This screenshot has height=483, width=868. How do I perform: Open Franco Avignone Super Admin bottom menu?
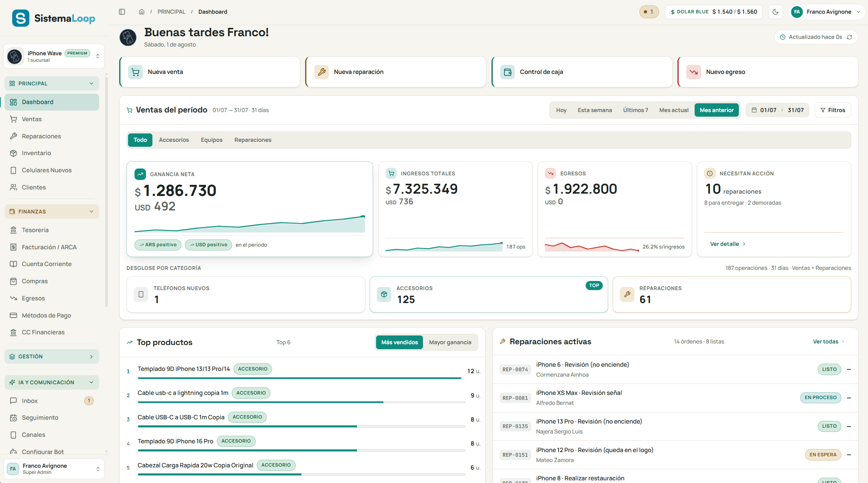coord(54,469)
